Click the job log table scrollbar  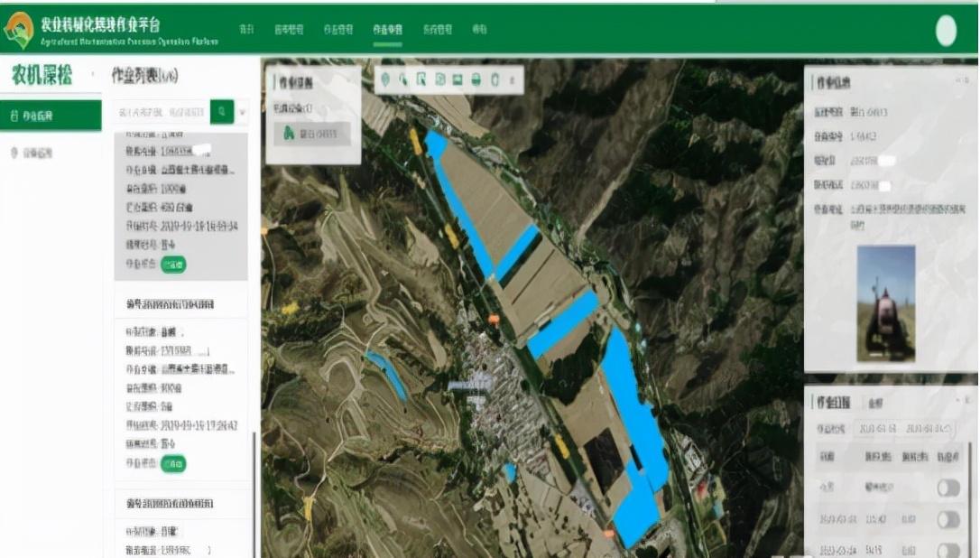pyautogui.click(x=969, y=500)
